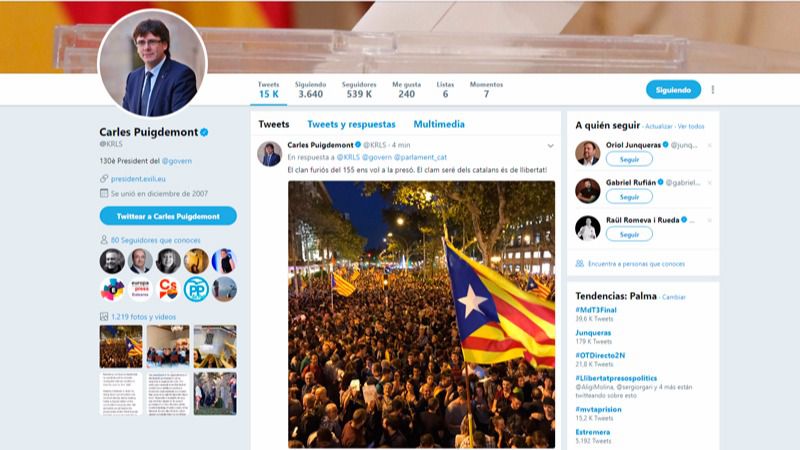Dismiss the Oriol Junqueras follow suggestion
The image size is (800, 450).
[709, 145]
